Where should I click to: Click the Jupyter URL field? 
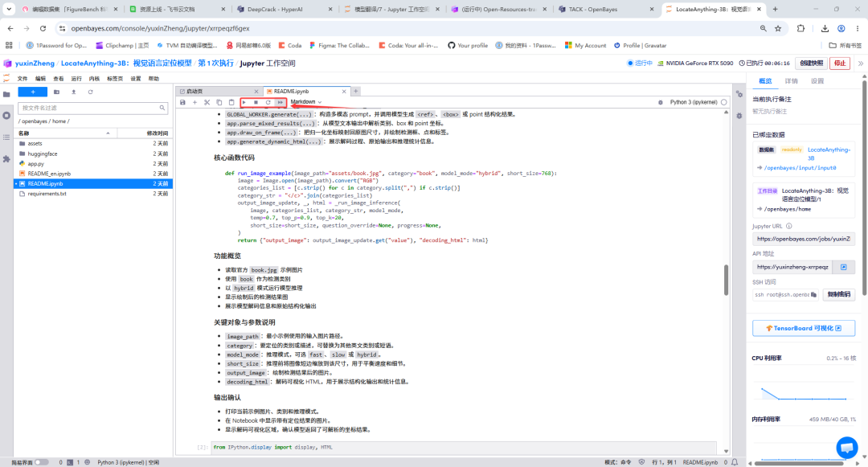click(x=803, y=239)
